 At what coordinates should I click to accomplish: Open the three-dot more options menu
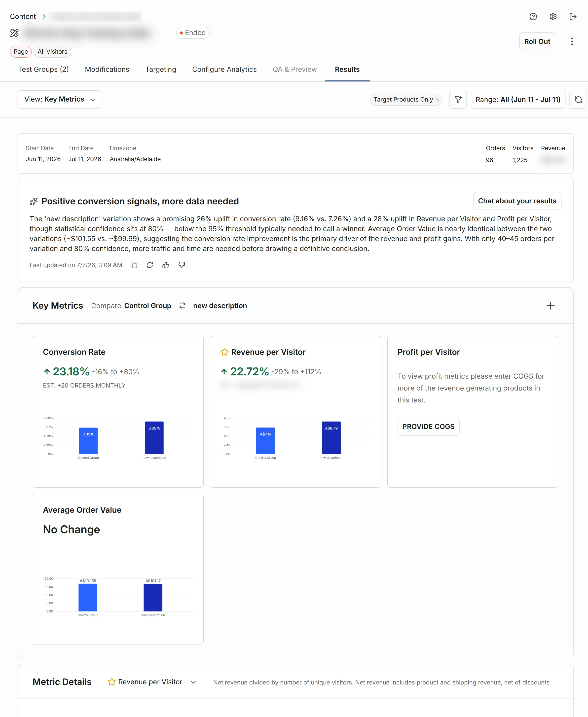point(572,41)
